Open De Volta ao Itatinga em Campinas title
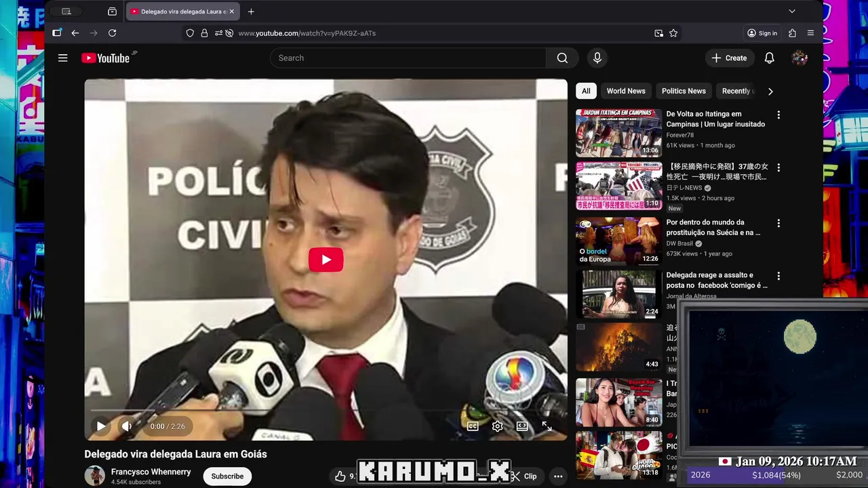Image resolution: width=868 pixels, height=488 pixels. pos(715,119)
